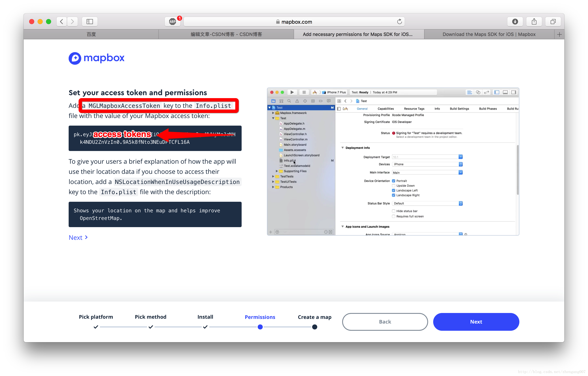The image size is (588, 376).
Task: Select project navigator folder icon in Xcode
Action: (x=273, y=101)
